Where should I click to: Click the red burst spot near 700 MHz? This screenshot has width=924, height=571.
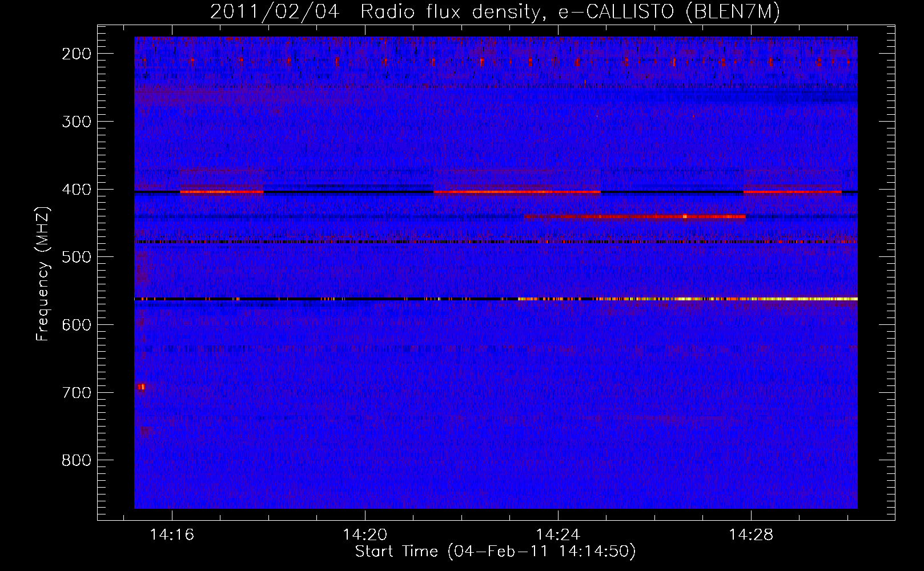141,387
